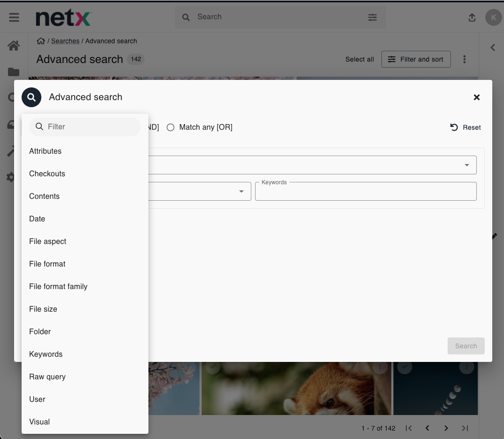Open three-dot more options menu

464,59
